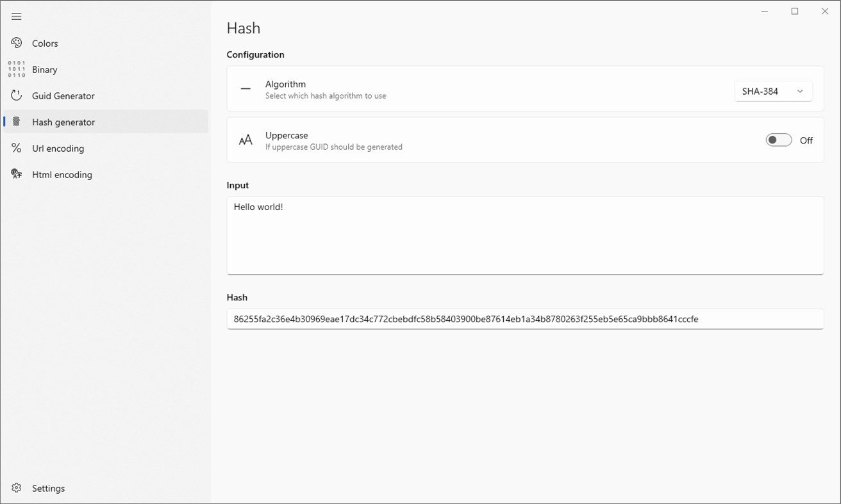
Task: Click the Settings label in the sidebar
Action: pyautogui.click(x=48, y=489)
